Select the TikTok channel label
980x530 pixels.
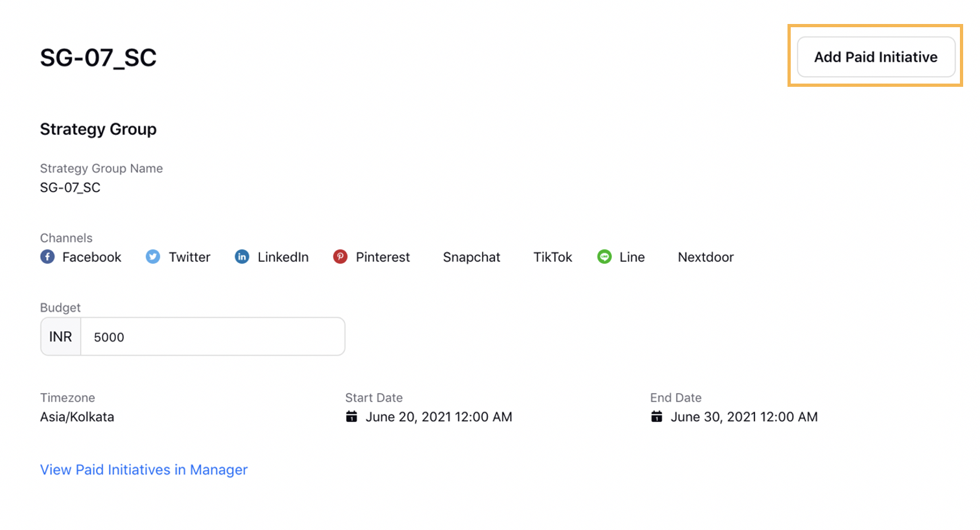tap(553, 257)
